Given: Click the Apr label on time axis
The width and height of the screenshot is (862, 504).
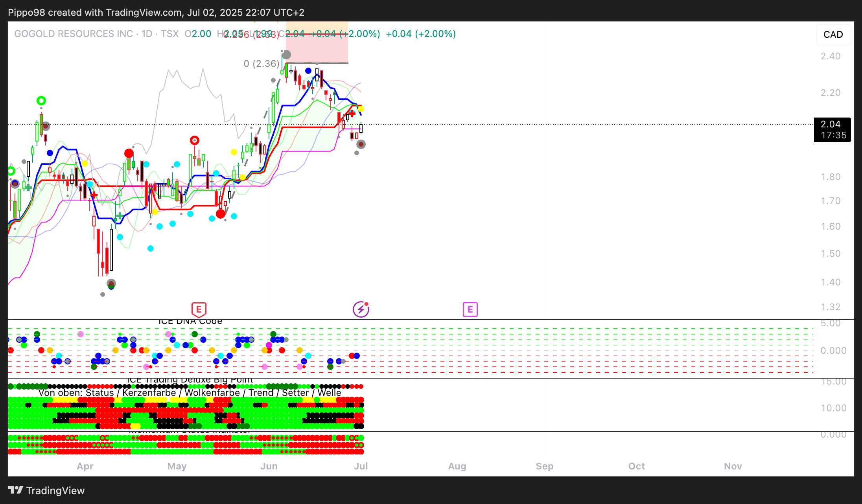Looking at the screenshot, I should [x=85, y=466].
